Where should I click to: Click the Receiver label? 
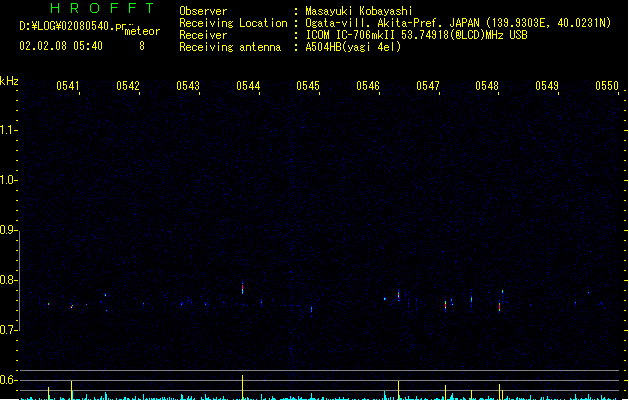[203, 35]
